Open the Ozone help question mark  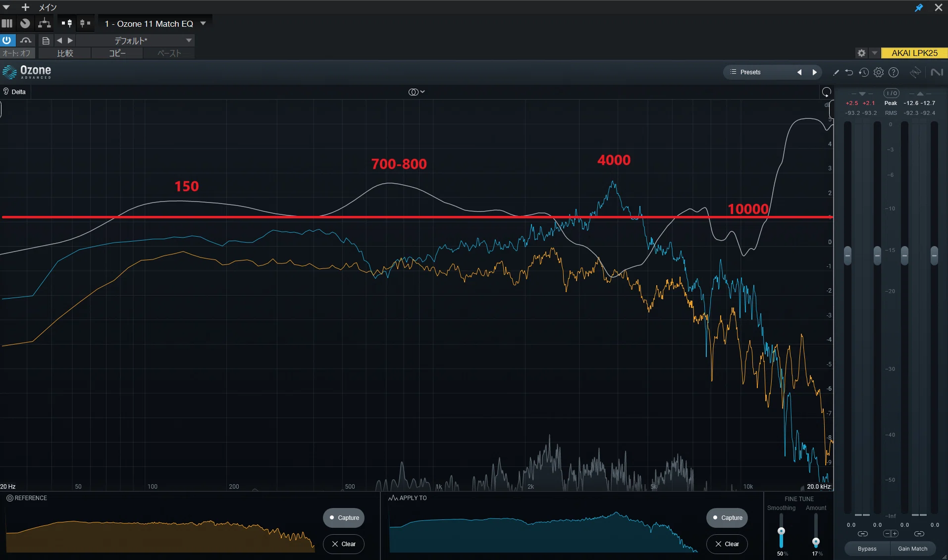[x=894, y=72]
